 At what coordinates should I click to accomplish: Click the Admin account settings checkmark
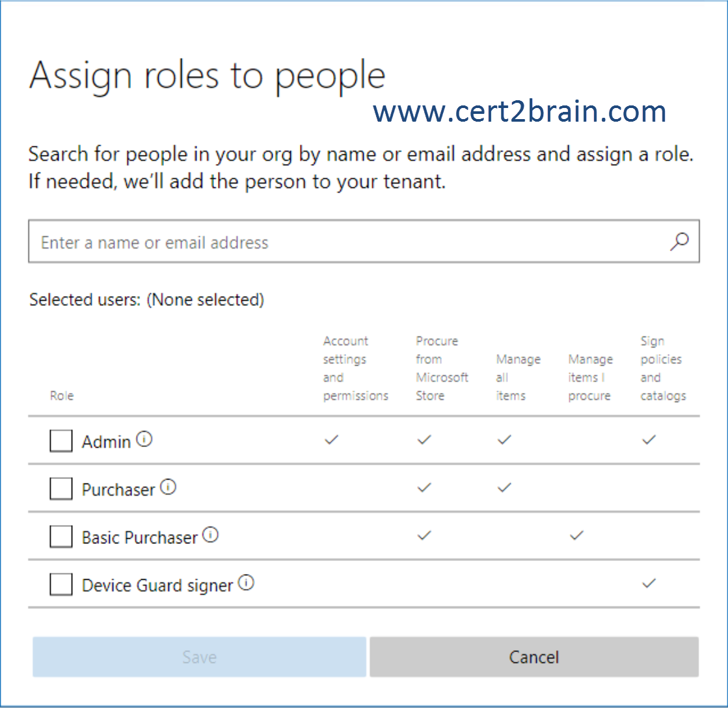coord(332,439)
